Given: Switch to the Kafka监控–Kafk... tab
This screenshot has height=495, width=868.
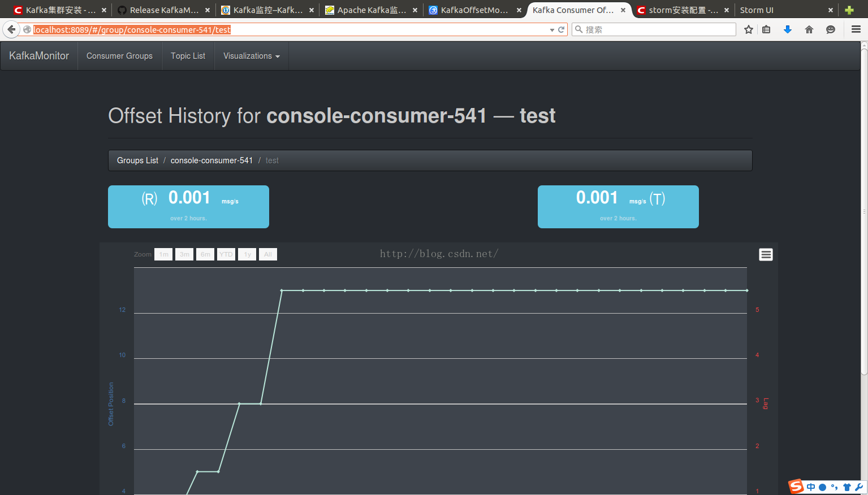Looking at the screenshot, I should coord(267,10).
